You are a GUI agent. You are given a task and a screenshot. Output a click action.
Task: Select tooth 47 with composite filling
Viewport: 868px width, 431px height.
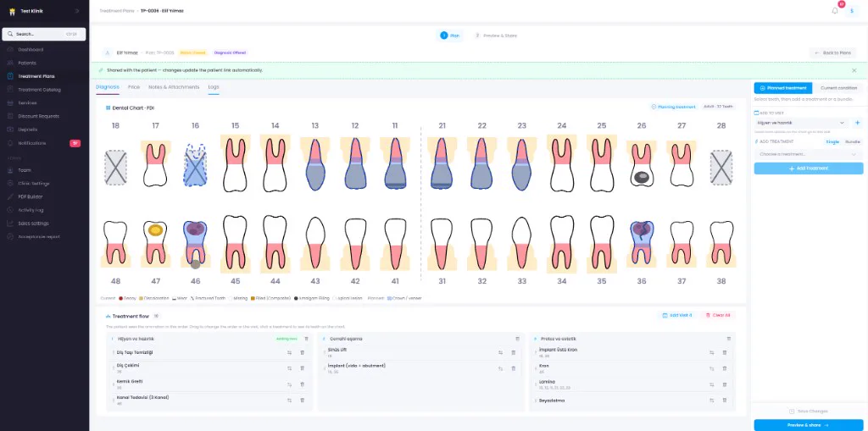pyautogui.click(x=156, y=242)
